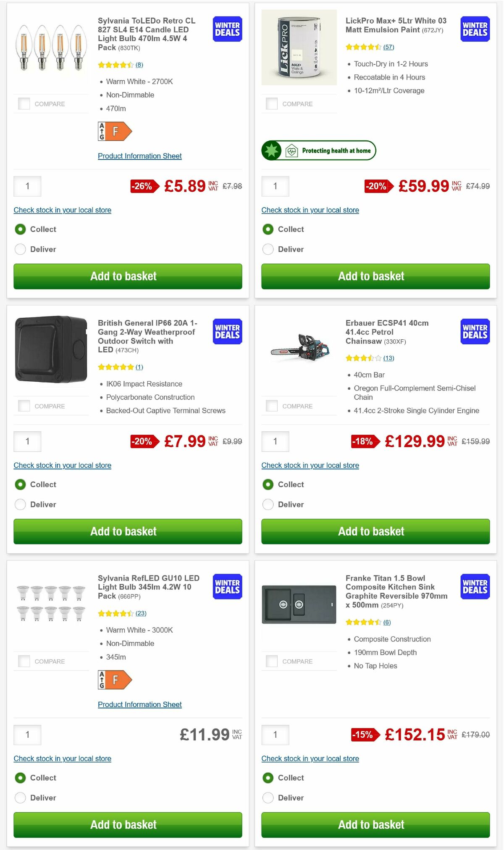Open Check stock in your local store for the sink

(x=310, y=758)
